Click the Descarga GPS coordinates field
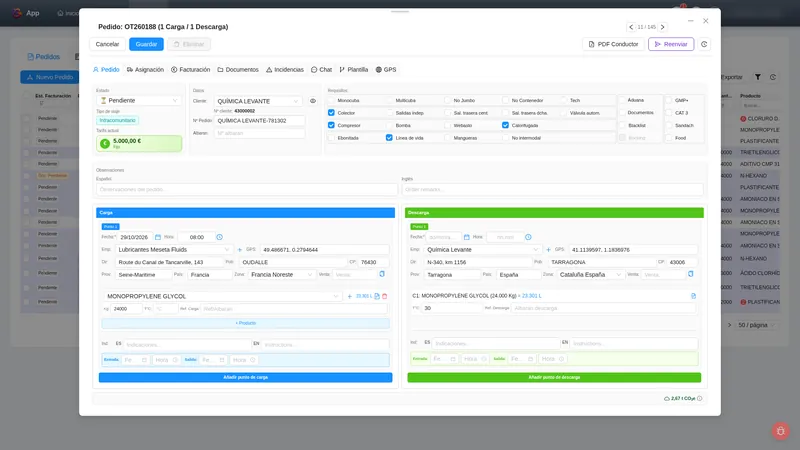 [x=633, y=249]
